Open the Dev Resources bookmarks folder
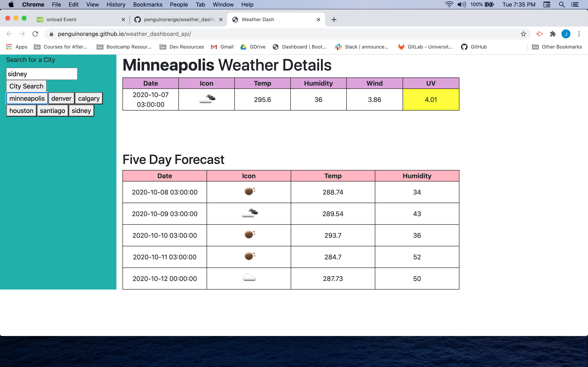The height and width of the screenshot is (367, 588). tap(182, 47)
